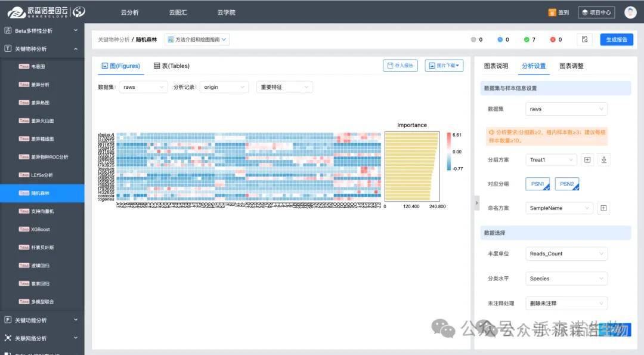
Task: Click the green success status counter icon
Action: pyautogui.click(x=527, y=40)
